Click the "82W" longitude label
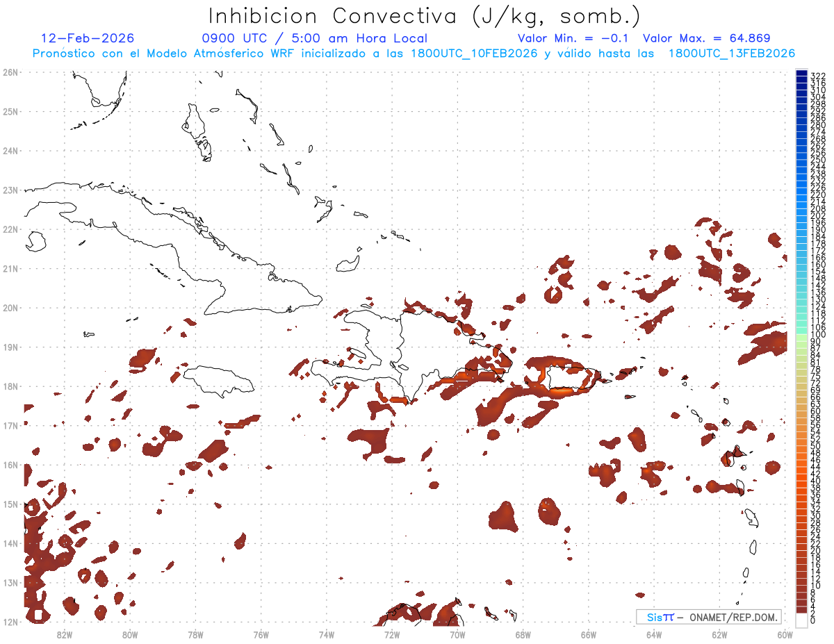The width and height of the screenshot is (834, 644). [65, 634]
